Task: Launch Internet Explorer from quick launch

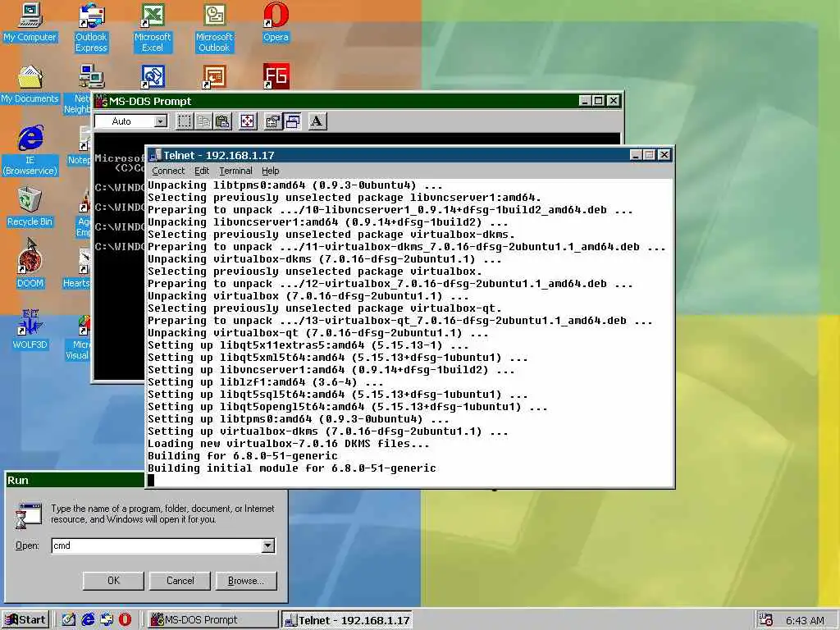Action: pyautogui.click(x=88, y=620)
